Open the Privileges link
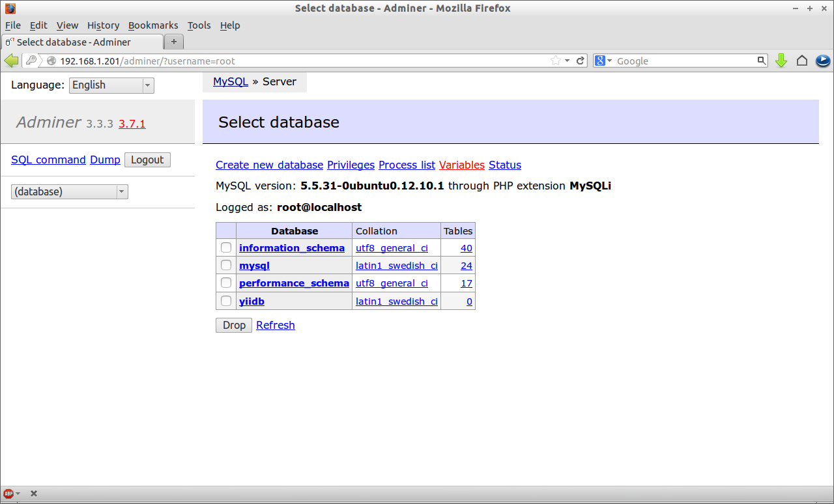 click(351, 165)
